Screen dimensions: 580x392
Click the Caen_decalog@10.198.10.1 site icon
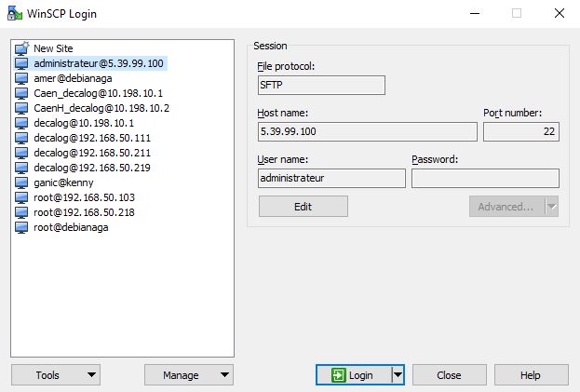pos(22,93)
